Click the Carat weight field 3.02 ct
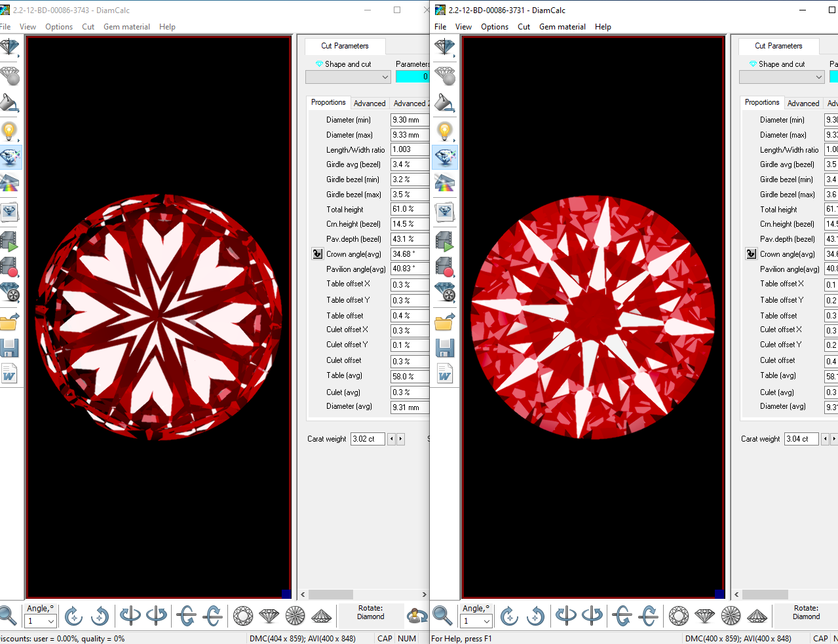838x644 pixels. pyautogui.click(x=368, y=439)
